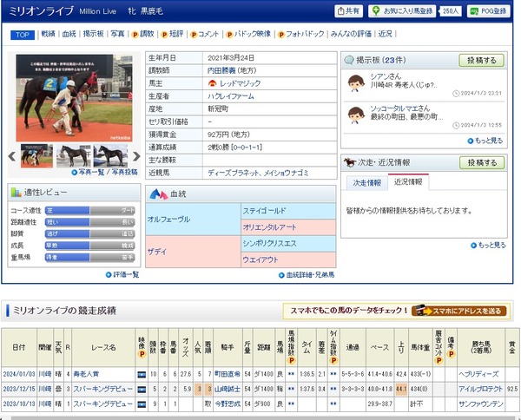Show previous photo with left arrow

coord(12,156)
